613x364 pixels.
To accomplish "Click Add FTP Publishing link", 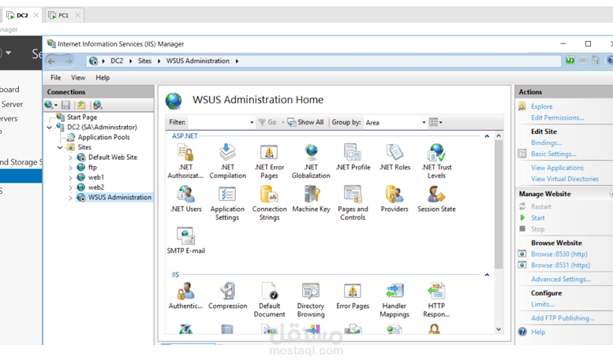I will pos(563,318).
